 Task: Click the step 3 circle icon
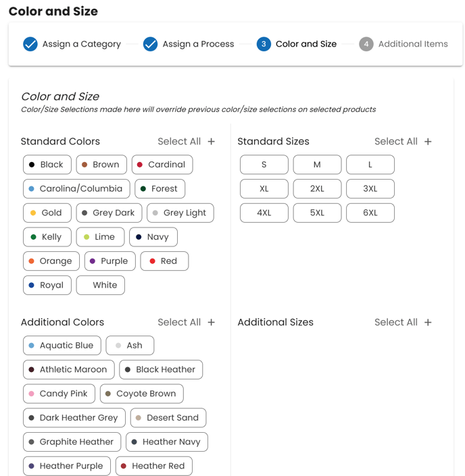click(264, 44)
